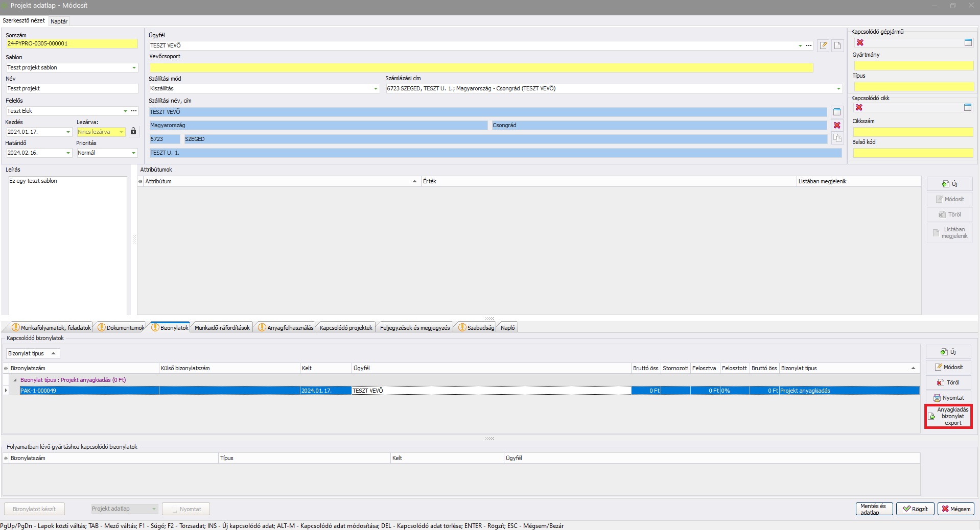
Task: Click the lock icon beside Lezárva field
Action: [x=133, y=132]
